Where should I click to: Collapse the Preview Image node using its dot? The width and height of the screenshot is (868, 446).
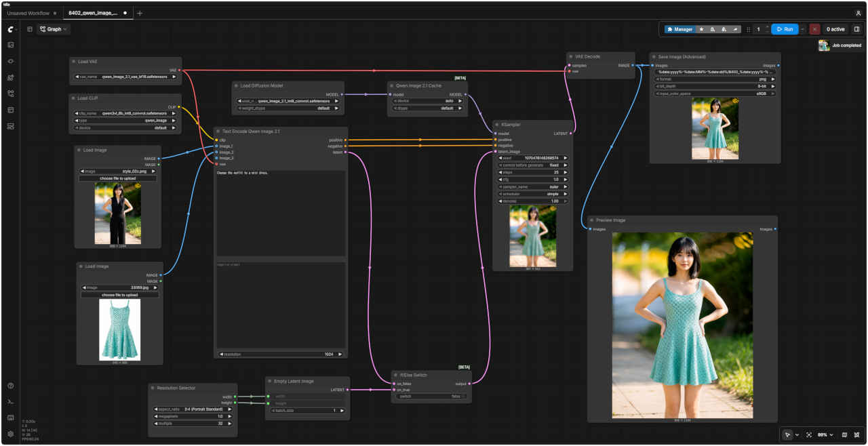[591, 220]
